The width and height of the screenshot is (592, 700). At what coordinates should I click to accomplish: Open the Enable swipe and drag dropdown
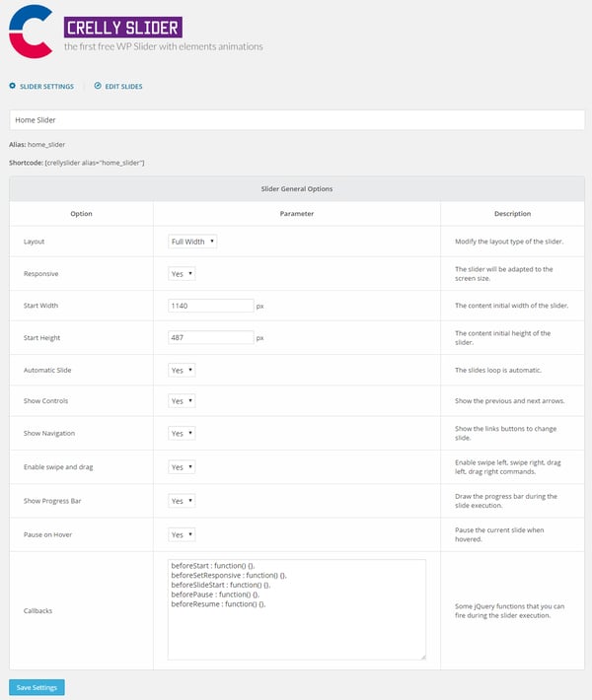point(182,466)
